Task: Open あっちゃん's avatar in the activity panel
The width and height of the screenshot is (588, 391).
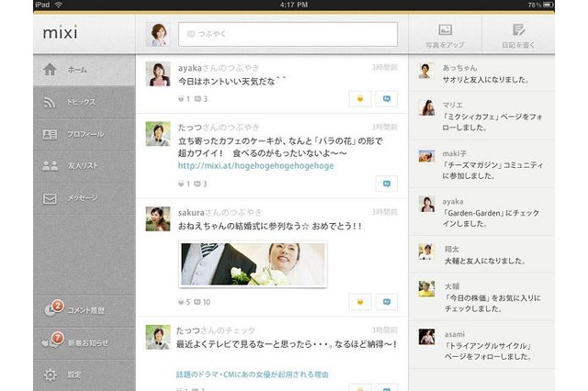Action: pos(426,71)
